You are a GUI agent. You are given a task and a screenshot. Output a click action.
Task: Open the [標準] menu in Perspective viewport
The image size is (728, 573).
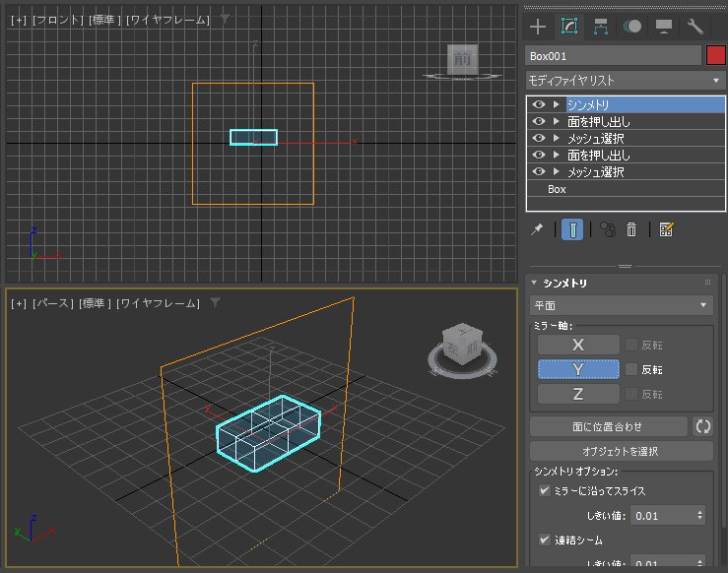click(96, 304)
